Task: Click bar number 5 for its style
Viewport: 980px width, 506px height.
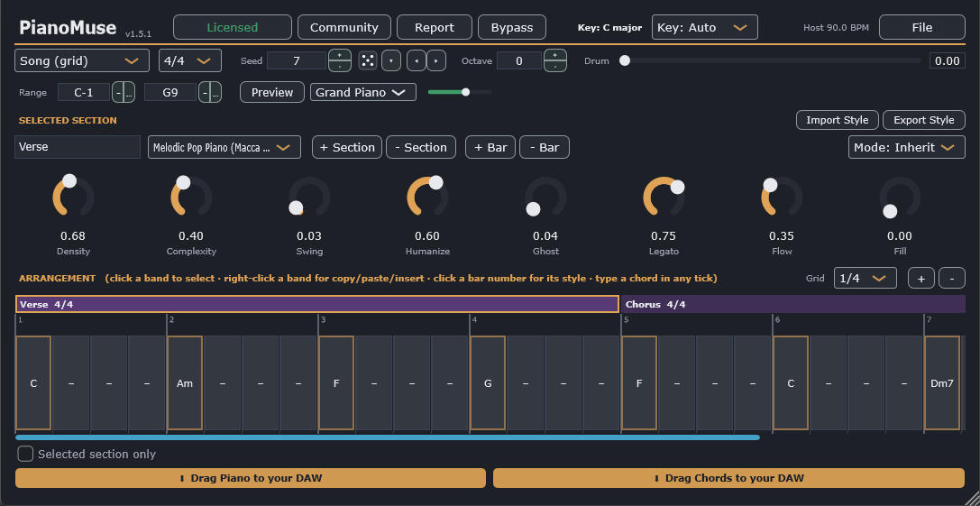Action: point(626,320)
